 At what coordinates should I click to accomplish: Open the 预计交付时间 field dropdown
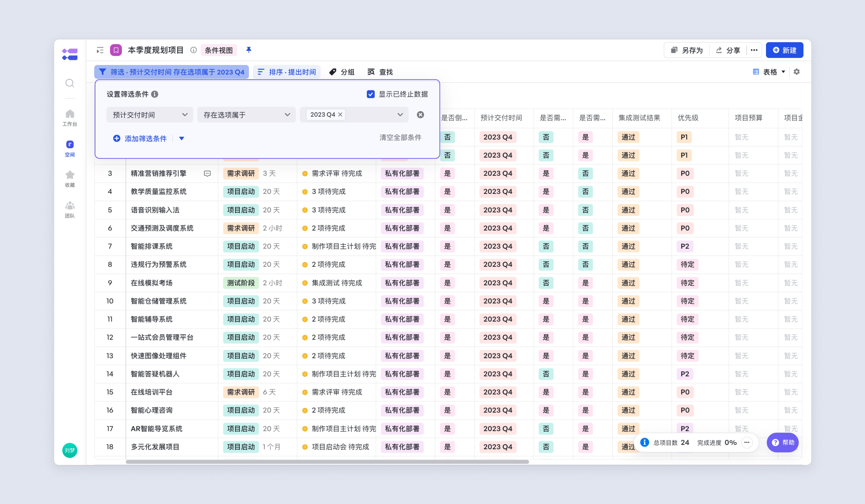click(x=150, y=114)
